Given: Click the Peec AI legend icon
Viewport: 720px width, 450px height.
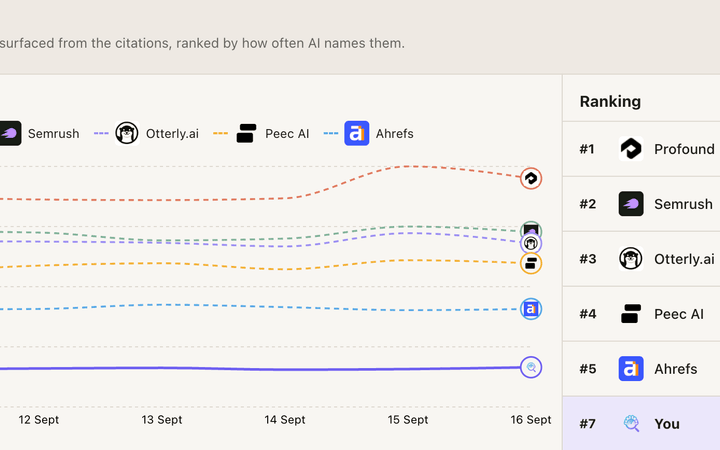Looking at the screenshot, I should click(x=246, y=133).
